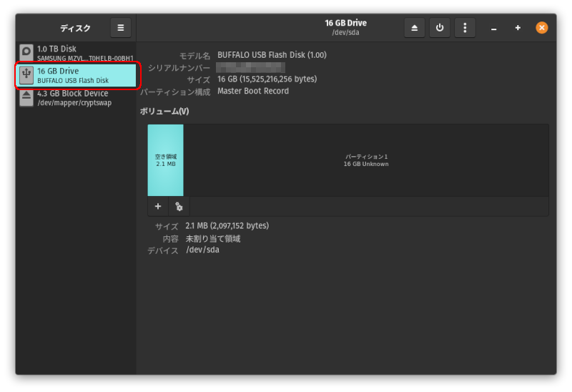572x392 pixels.
Task: Click the 16 GB Drive header title
Action: click(x=345, y=24)
